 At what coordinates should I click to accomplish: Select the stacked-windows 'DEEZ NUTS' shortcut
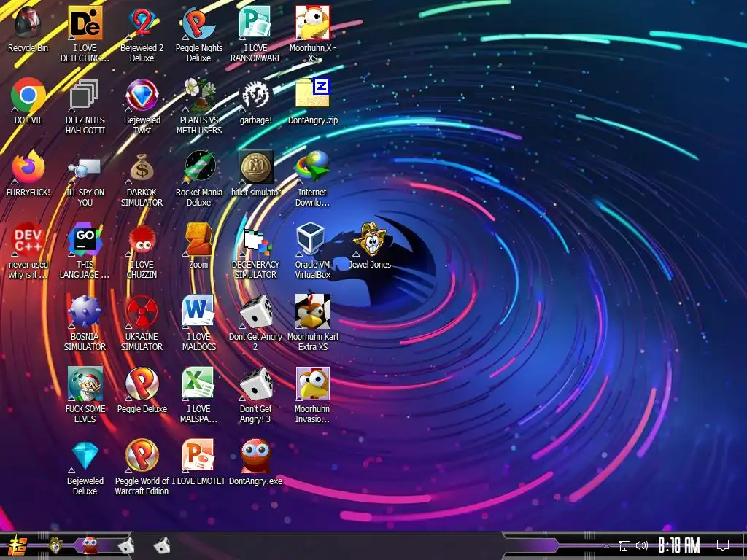pyautogui.click(x=85, y=106)
